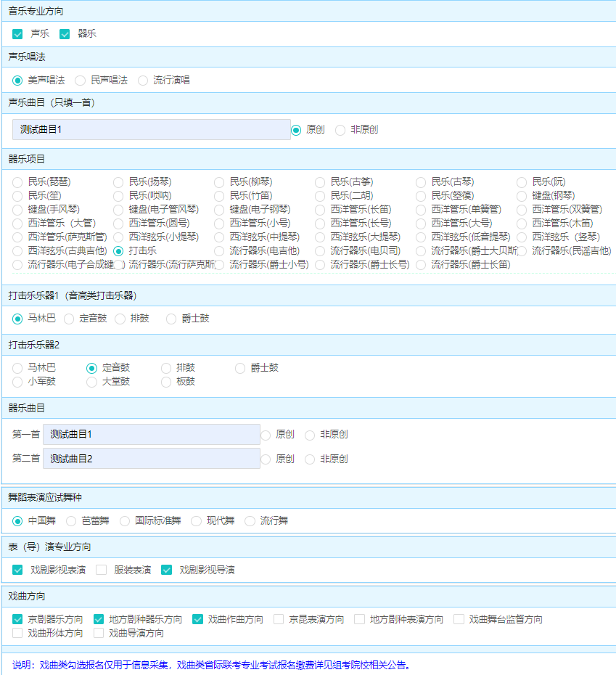
Task: Choose 西洋弦乐(古典吉他) option
Action: 17,251
